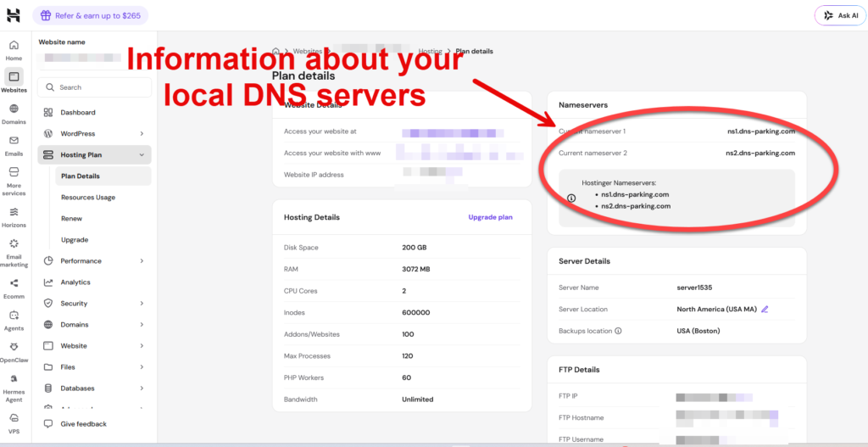
Task: Collapse the Hosting Plan menu chevron
Action: coord(142,155)
